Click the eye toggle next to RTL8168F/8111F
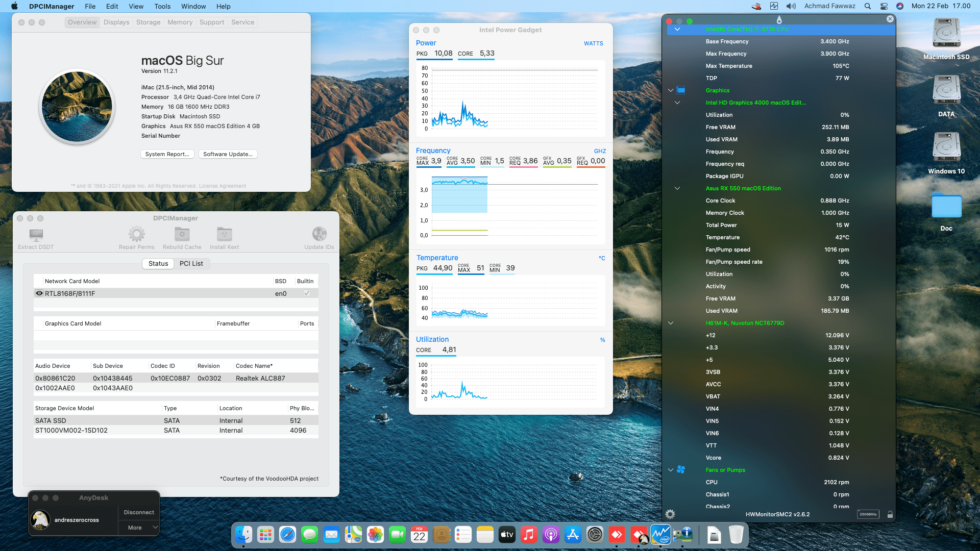 (39, 293)
